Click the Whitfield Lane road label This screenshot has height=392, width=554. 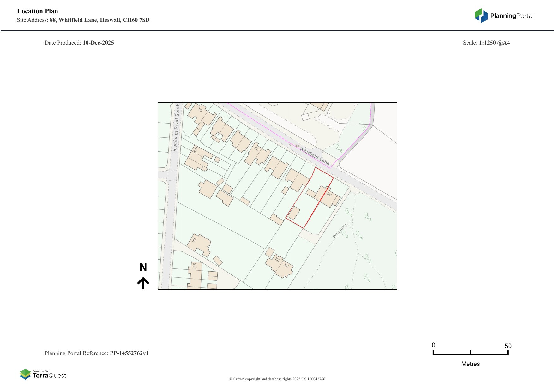pyautogui.click(x=315, y=156)
